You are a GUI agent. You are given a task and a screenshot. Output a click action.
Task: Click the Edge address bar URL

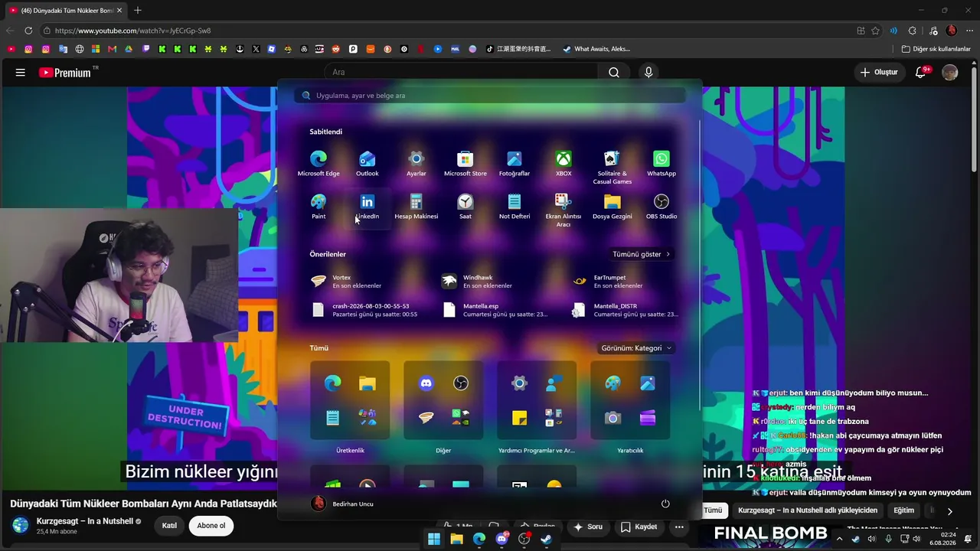pyautogui.click(x=132, y=31)
